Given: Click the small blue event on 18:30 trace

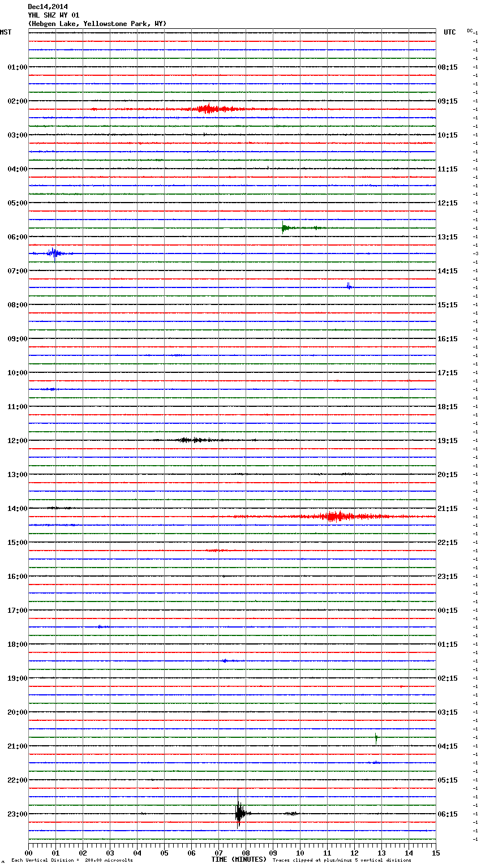Looking at the screenshot, I should click(226, 661).
